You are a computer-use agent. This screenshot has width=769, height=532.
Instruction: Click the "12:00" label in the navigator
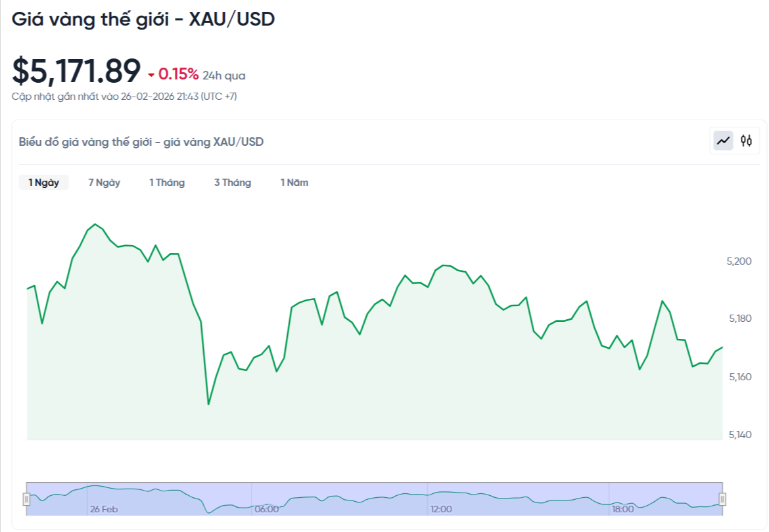pyautogui.click(x=440, y=508)
